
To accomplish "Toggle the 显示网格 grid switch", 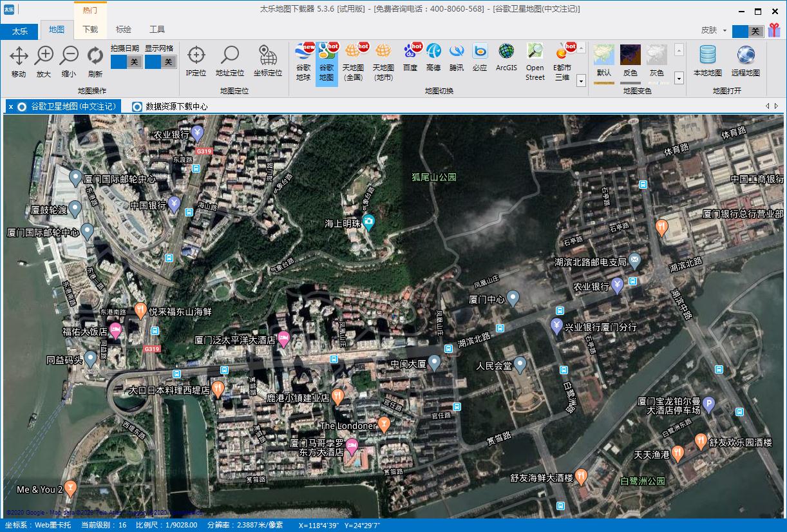I will click(x=160, y=62).
